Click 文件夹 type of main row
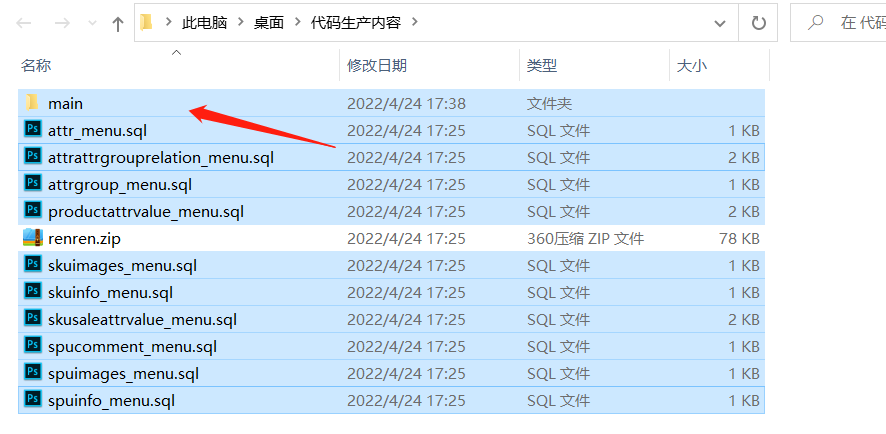This screenshot has width=886, height=434. 550,104
